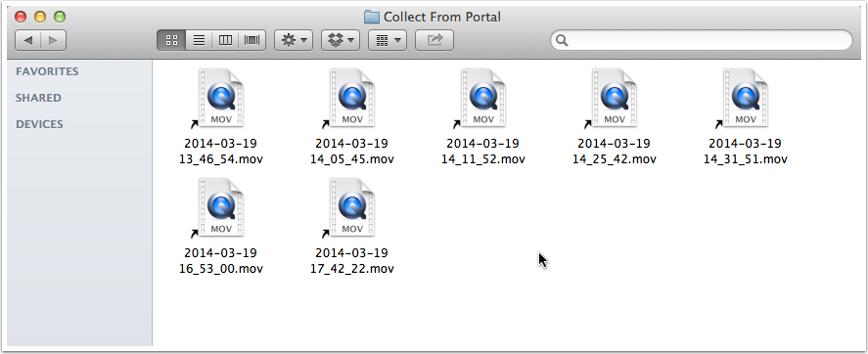
Task: Click the file name 2014-03-19 14_11_52.mov
Action: click(482, 152)
